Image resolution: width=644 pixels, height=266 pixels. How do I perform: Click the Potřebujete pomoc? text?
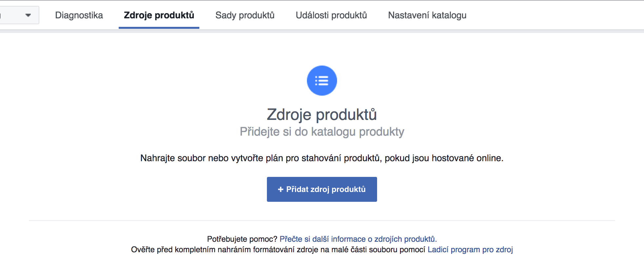[x=242, y=239]
